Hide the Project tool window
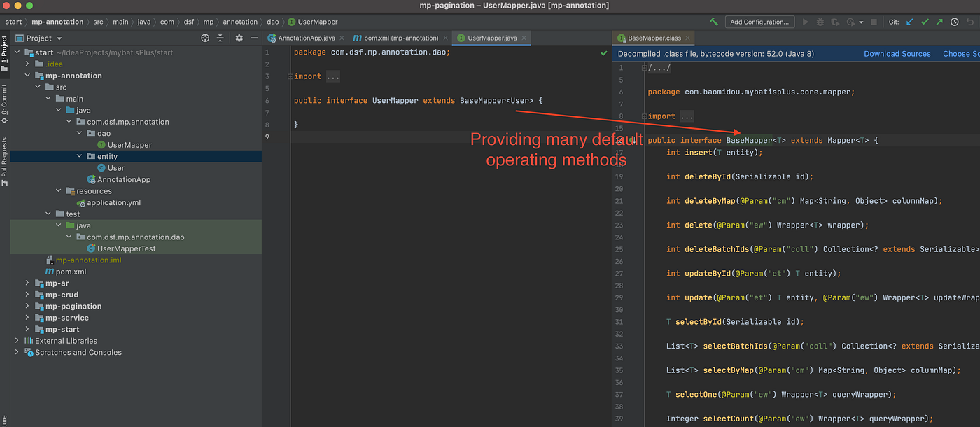The image size is (980, 427). pos(253,38)
